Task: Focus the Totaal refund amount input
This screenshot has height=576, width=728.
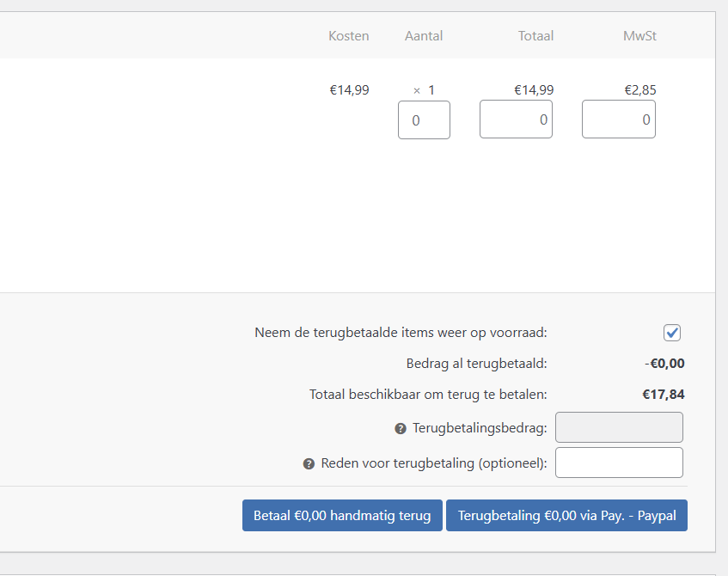Action: (516, 119)
